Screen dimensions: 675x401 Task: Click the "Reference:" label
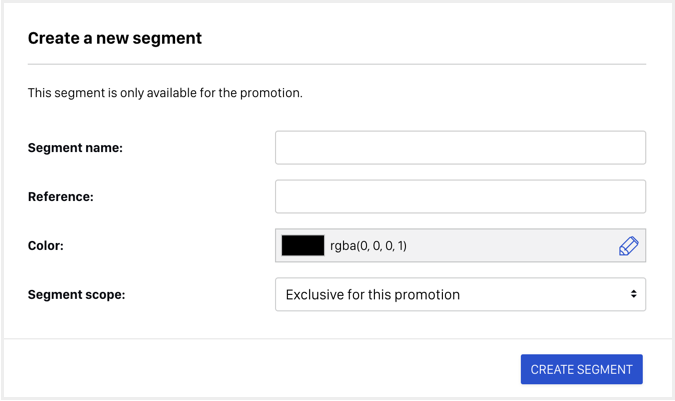pyautogui.click(x=61, y=197)
